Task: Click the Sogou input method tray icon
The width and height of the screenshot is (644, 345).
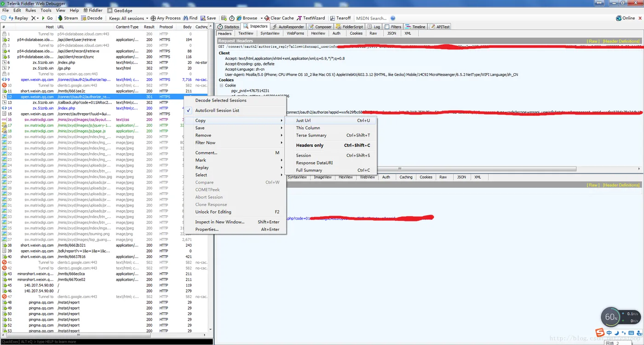Action: pos(600,333)
